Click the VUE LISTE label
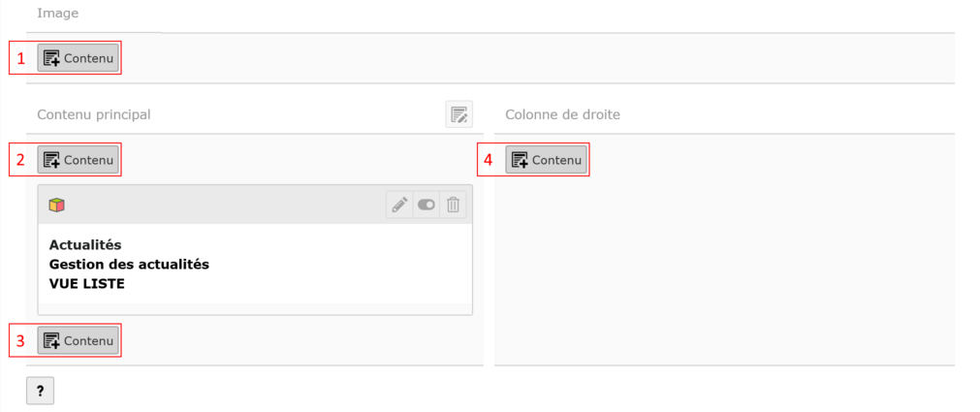This screenshot has height=412, width=980. (87, 283)
